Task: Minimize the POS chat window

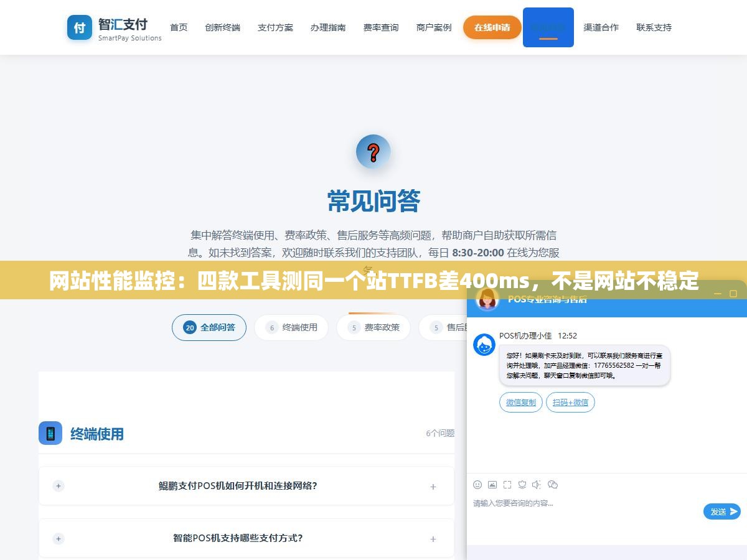Action: tap(717, 294)
